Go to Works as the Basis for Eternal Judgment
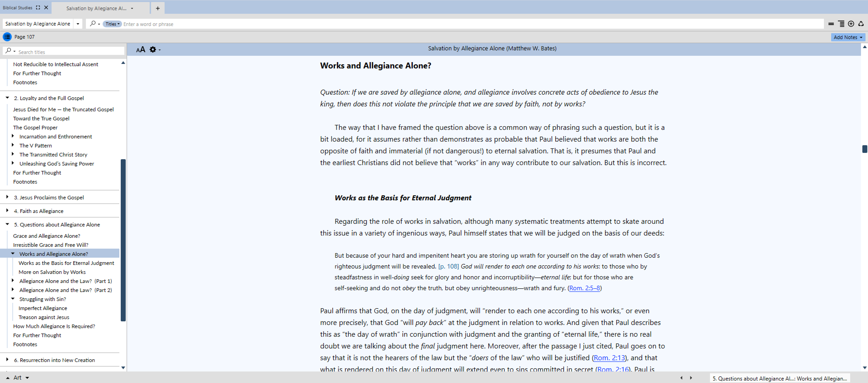 [x=66, y=263]
